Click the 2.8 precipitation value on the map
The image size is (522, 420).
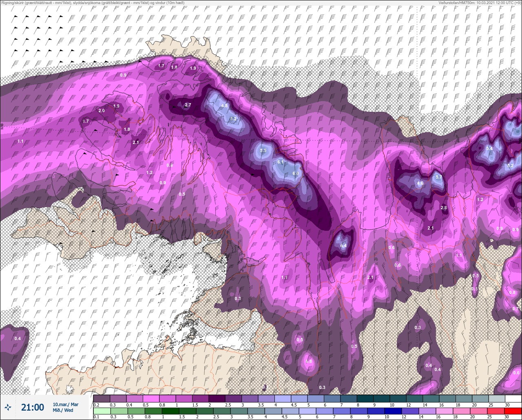pyautogui.click(x=444, y=208)
